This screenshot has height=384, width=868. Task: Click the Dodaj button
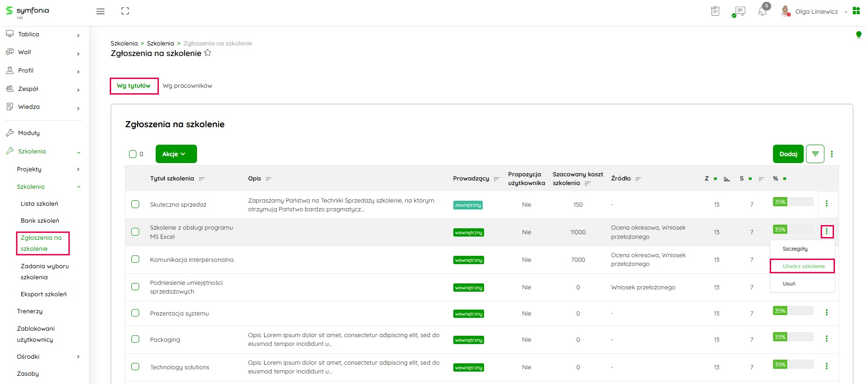pyautogui.click(x=788, y=154)
